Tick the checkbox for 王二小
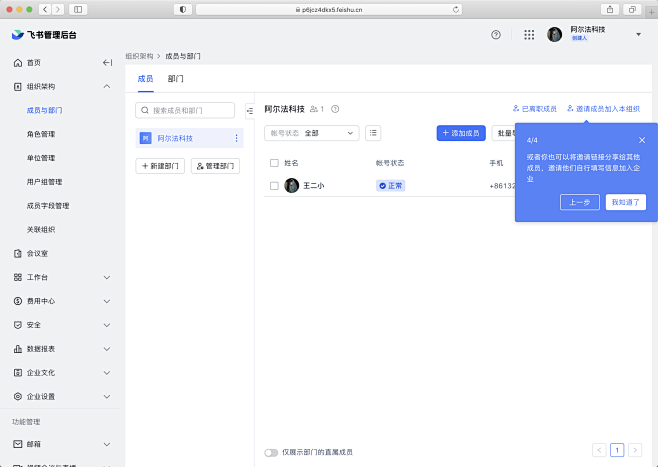The width and height of the screenshot is (658, 467). click(274, 186)
